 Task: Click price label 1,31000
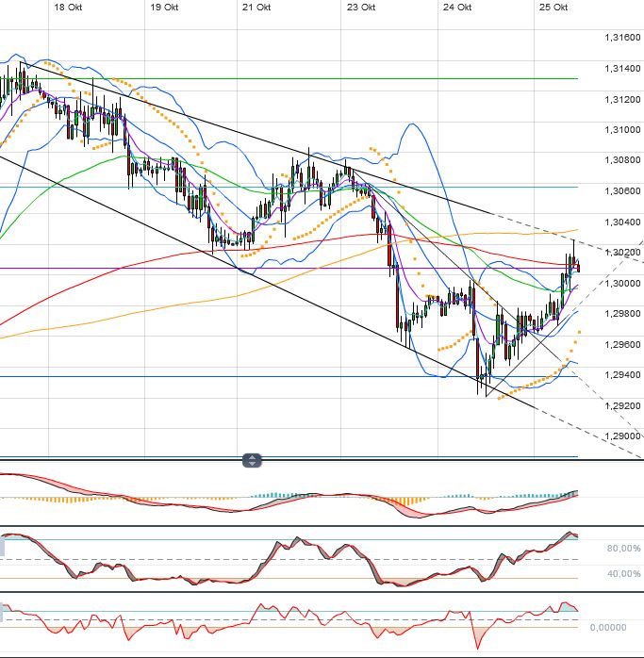click(622, 130)
